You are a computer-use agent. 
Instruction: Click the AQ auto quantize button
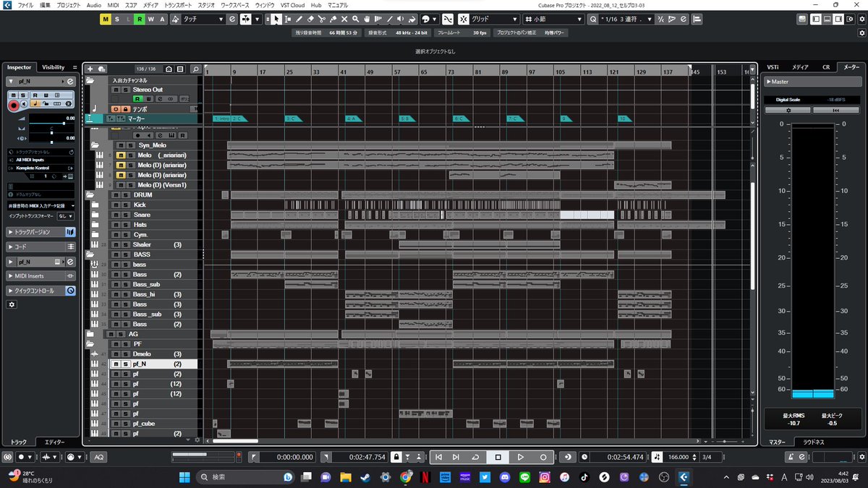pyautogui.click(x=98, y=457)
